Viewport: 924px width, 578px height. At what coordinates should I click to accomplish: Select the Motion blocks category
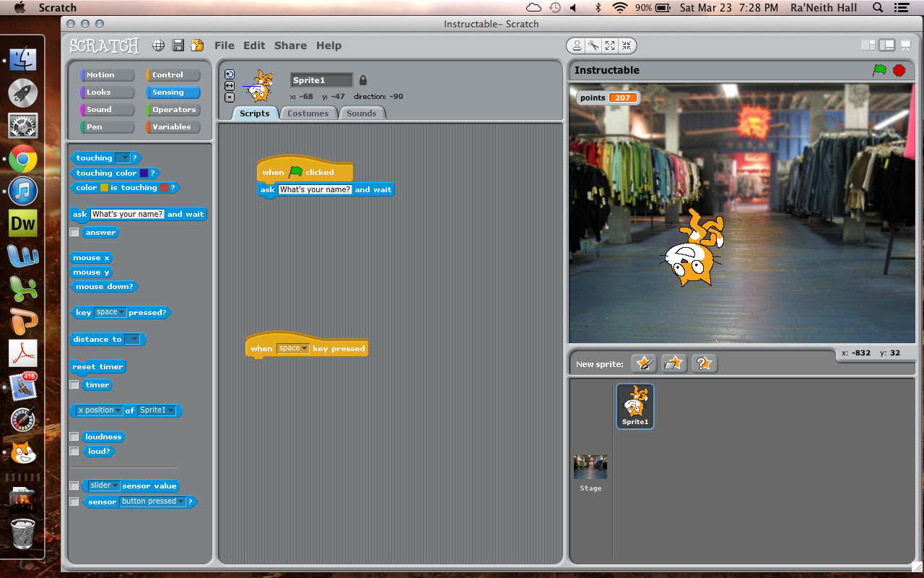tap(108, 75)
